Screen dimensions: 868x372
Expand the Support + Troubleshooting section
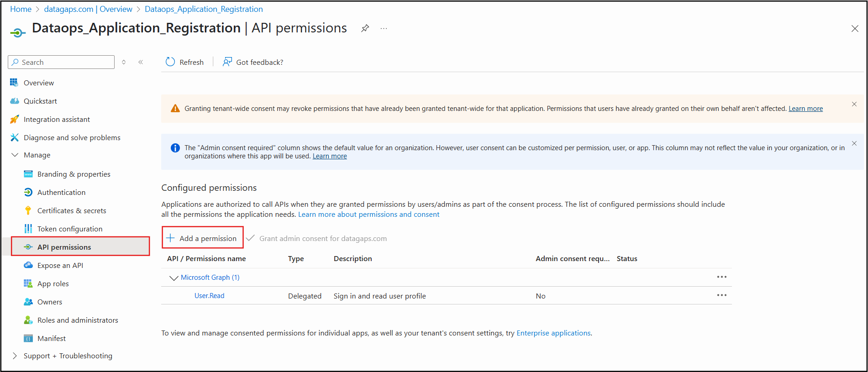coord(15,356)
